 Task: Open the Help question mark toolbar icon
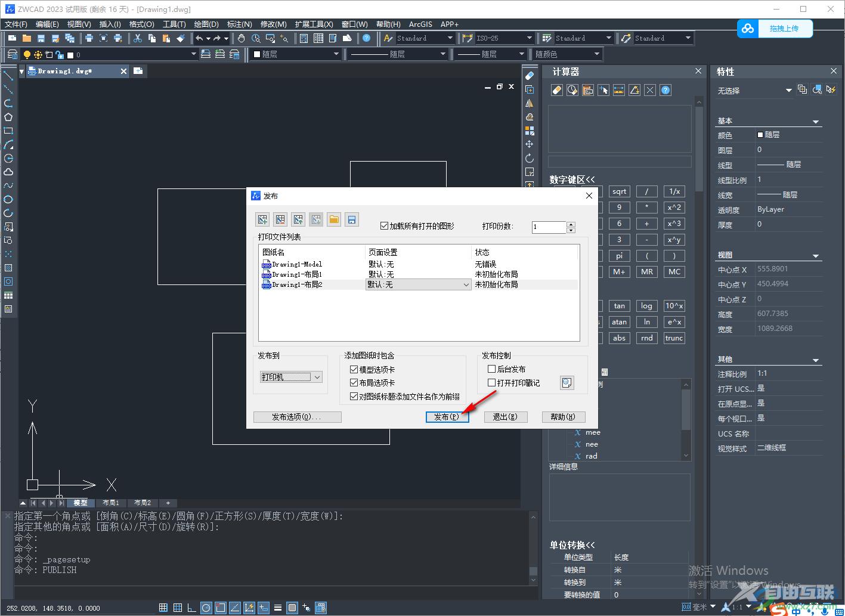tap(366, 38)
